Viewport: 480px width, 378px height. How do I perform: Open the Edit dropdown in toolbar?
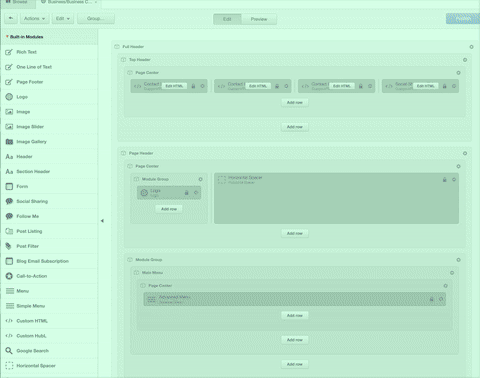[x=63, y=19]
